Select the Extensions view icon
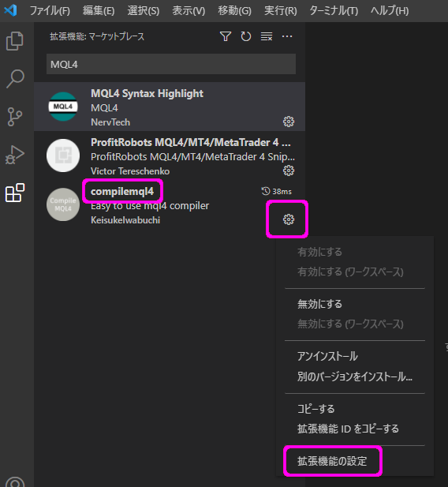 (x=15, y=193)
